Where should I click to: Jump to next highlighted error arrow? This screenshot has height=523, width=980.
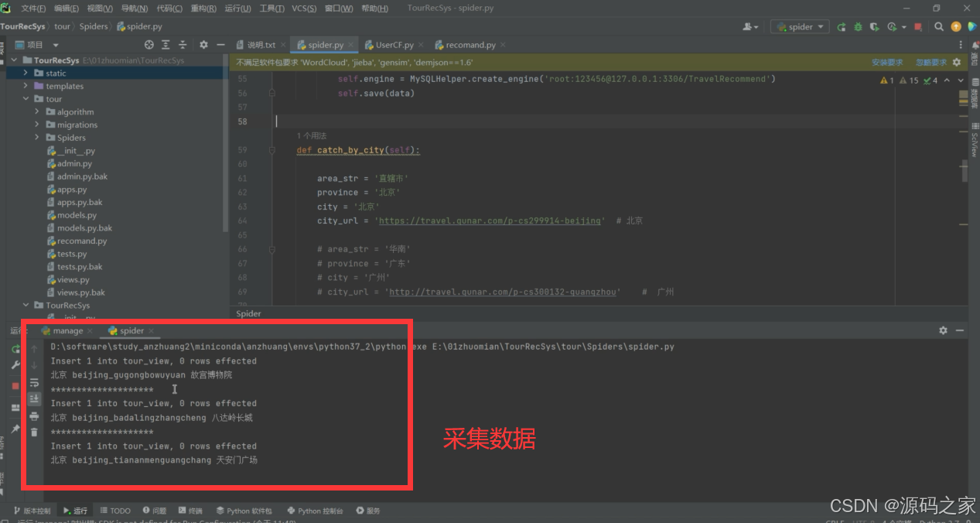coord(959,80)
